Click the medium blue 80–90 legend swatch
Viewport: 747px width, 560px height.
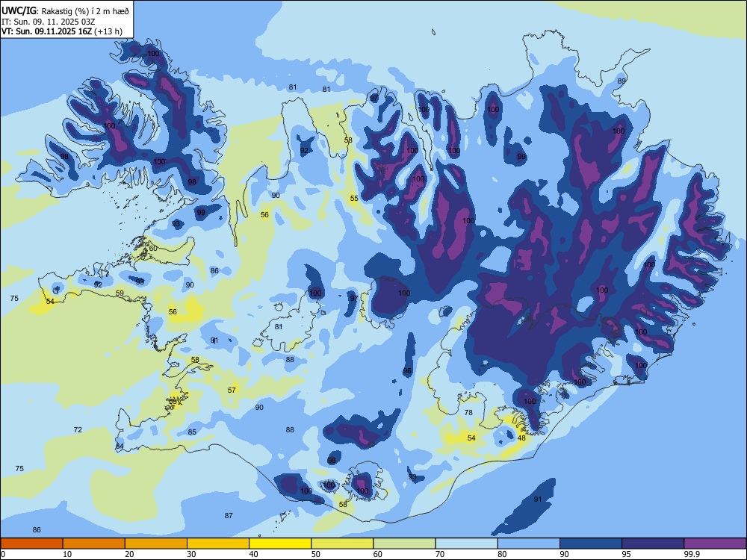click(529, 544)
